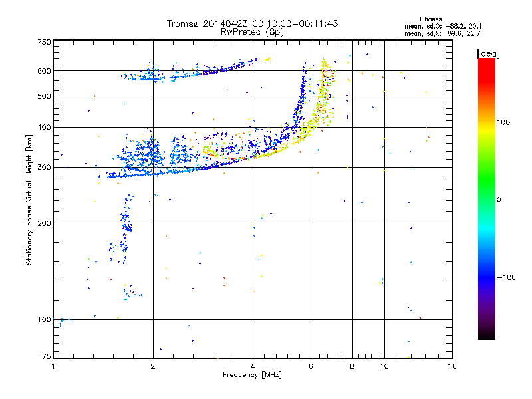Click the height axis tick label "100" km
The height and width of the screenshot is (399, 532).
click(x=44, y=320)
